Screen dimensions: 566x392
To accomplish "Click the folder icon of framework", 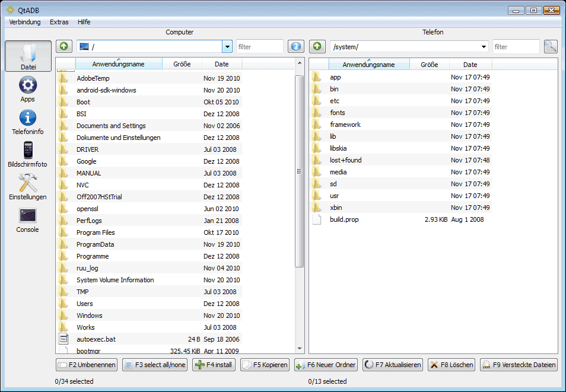I will coord(317,124).
